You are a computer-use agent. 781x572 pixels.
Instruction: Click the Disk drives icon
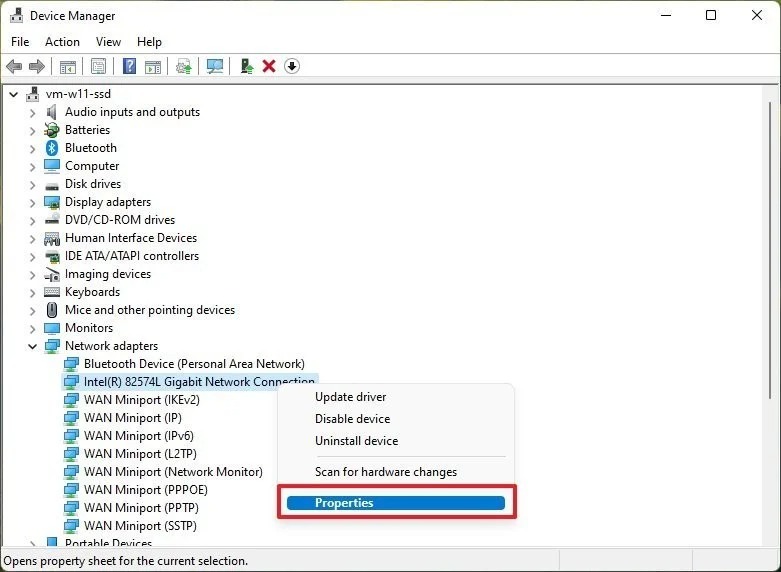pyautogui.click(x=52, y=185)
